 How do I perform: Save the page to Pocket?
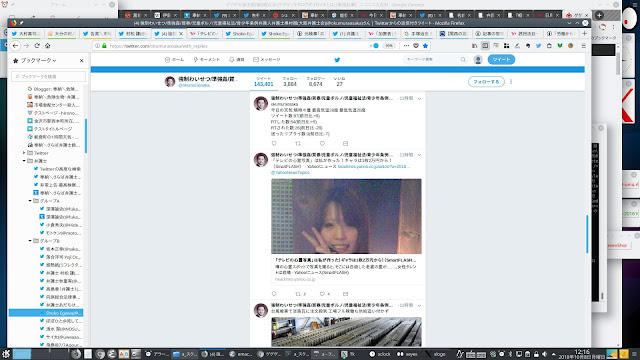pyautogui.click(x=416, y=46)
